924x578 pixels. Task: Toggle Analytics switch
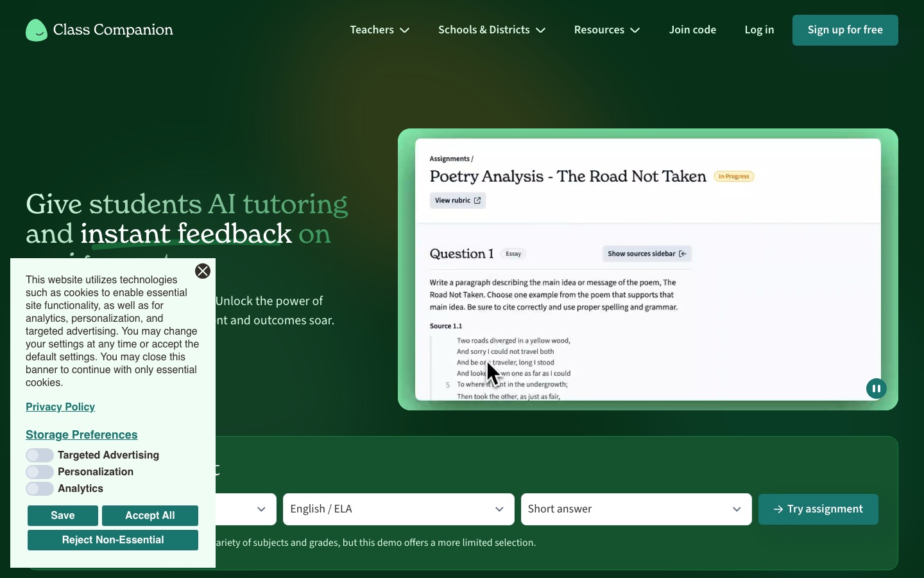pyautogui.click(x=40, y=489)
